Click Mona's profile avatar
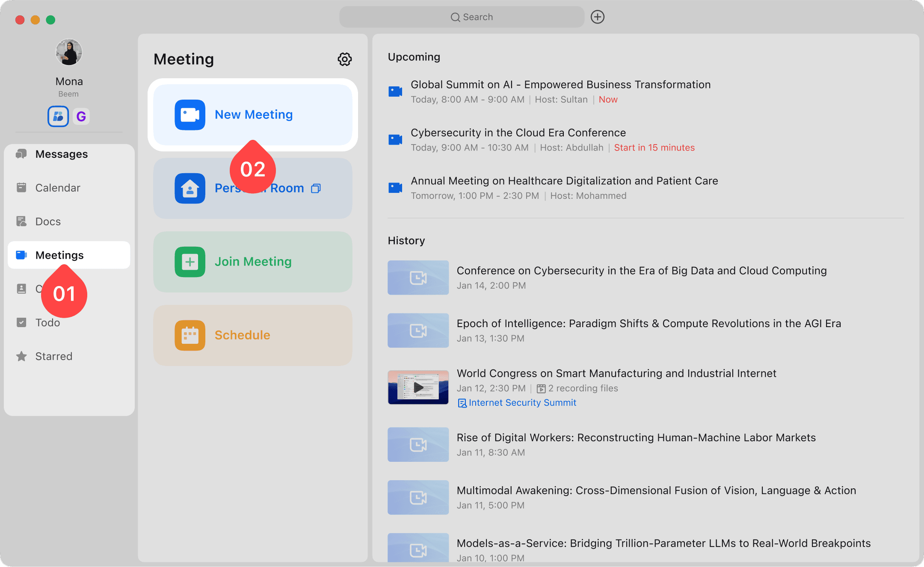Viewport: 924px width, 567px height. 69,53
